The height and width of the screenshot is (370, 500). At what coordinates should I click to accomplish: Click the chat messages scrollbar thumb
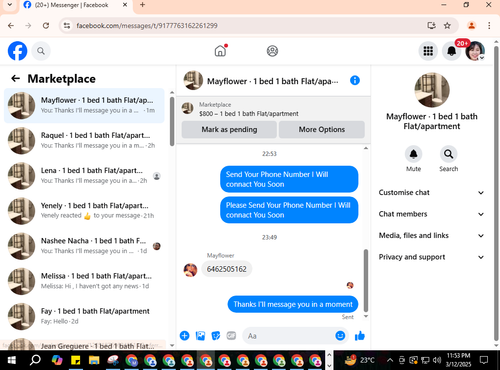coord(366,280)
